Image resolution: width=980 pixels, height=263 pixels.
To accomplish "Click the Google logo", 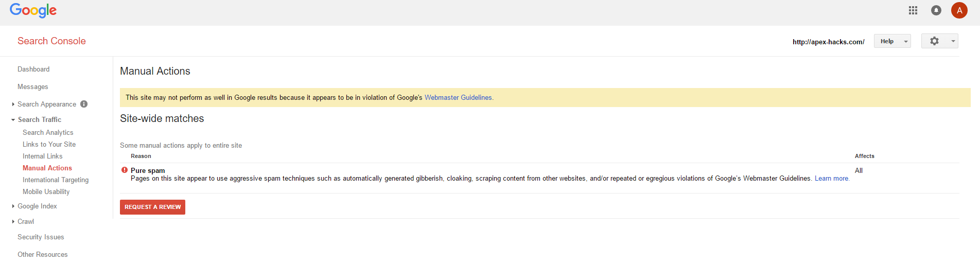I will [x=33, y=10].
